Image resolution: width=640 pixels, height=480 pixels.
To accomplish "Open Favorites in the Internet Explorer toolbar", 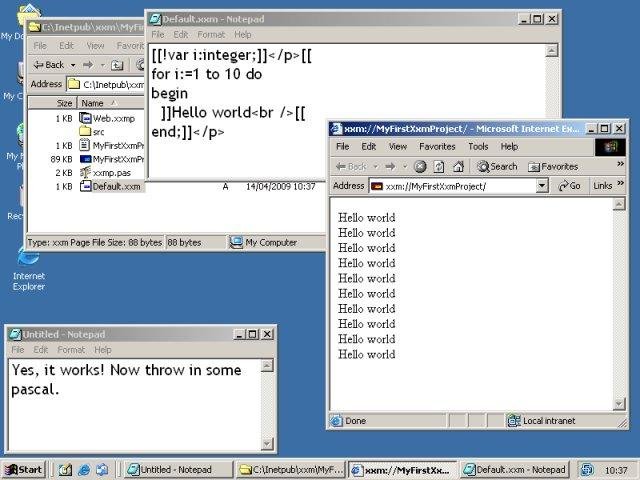I will coord(553,167).
